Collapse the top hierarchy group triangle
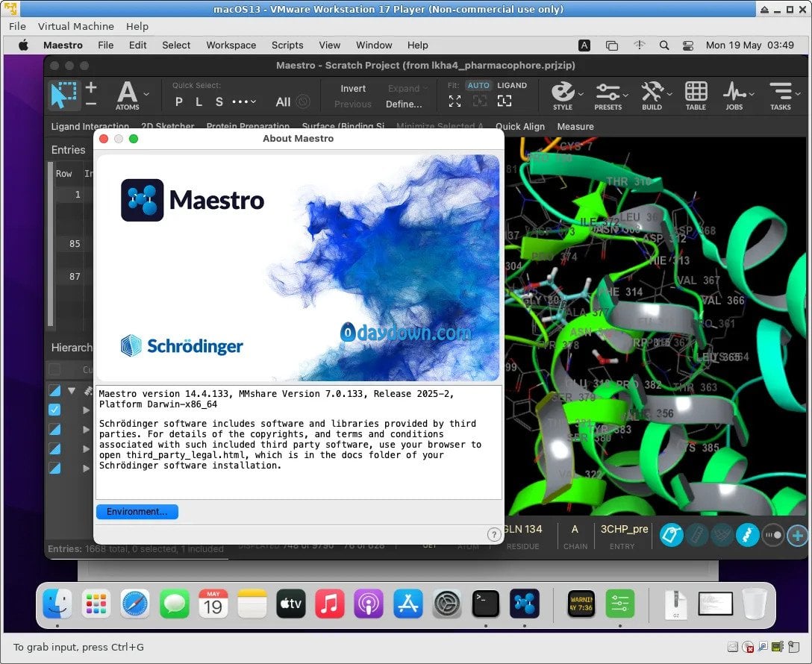812x664 pixels. point(72,390)
